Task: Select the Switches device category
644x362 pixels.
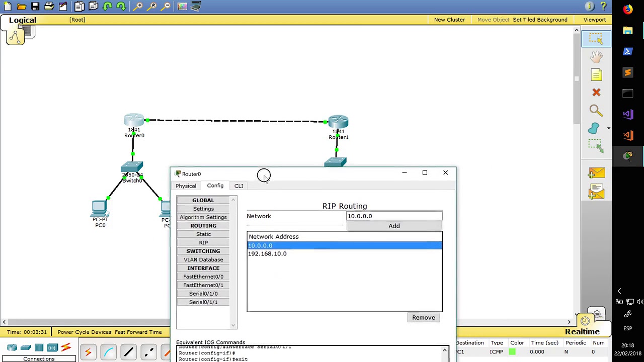Action: click(x=26, y=348)
